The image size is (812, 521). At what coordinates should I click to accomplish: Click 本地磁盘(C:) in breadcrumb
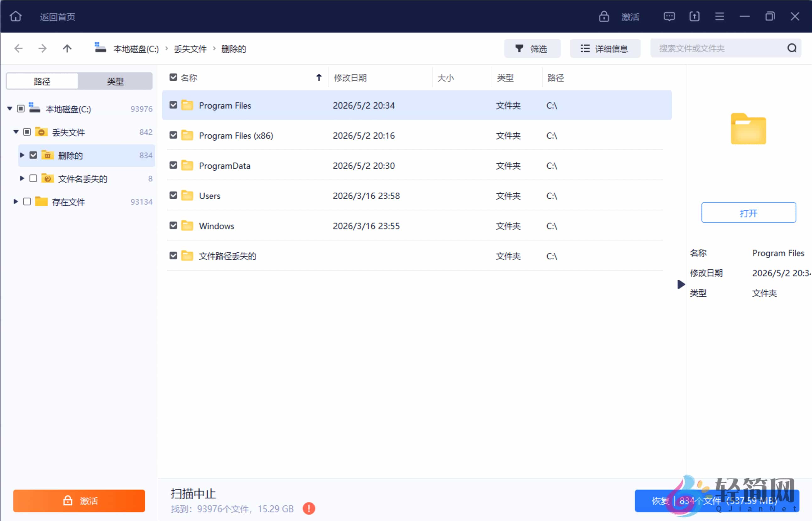point(136,49)
